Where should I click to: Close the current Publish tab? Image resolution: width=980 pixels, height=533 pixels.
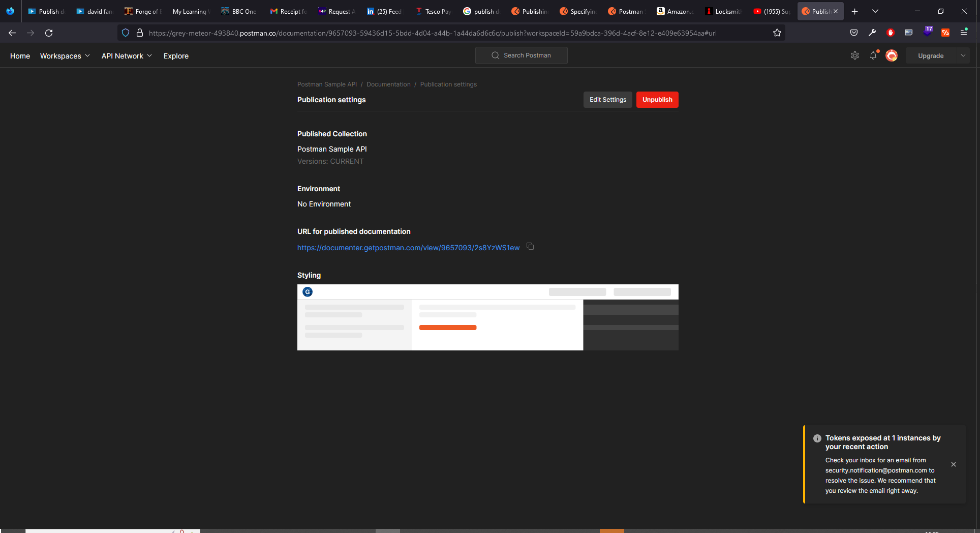point(836,11)
